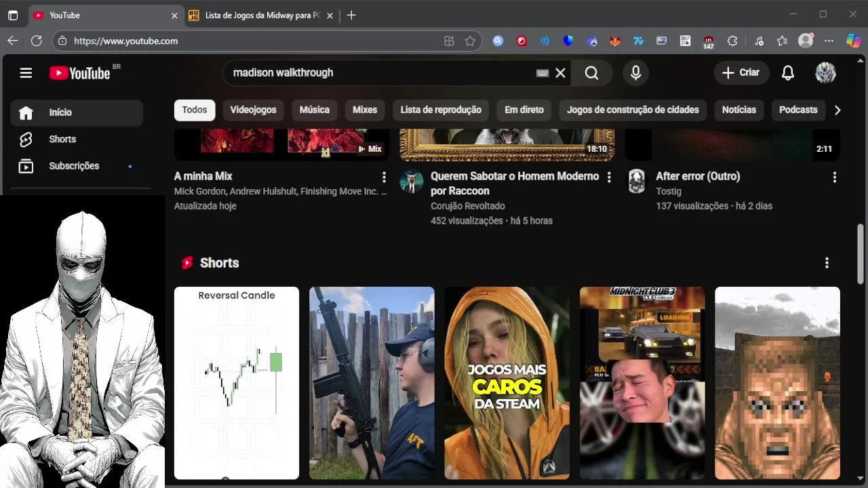The width and height of the screenshot is (868, 488).
Task: Open the browser split screen icon
Action: point(449,41)
